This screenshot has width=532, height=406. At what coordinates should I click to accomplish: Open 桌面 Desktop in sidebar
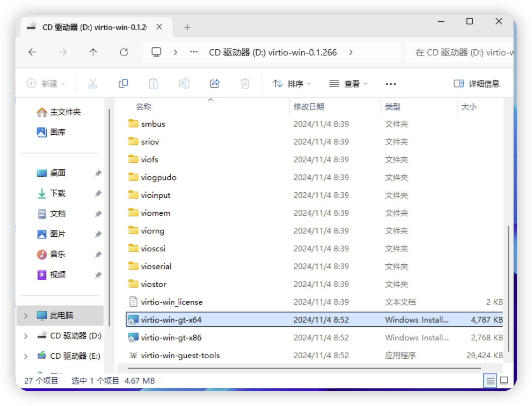tap(51, 173)
